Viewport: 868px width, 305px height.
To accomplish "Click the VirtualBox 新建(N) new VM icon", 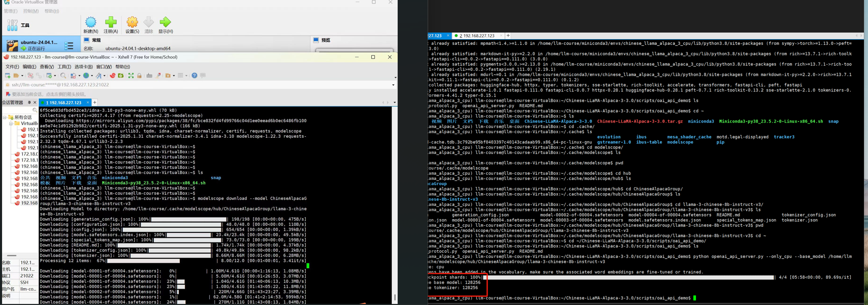I will coord(90,23).
